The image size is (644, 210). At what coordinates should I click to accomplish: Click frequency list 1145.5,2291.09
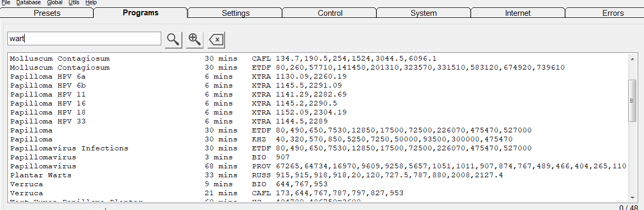coord(309,85)
